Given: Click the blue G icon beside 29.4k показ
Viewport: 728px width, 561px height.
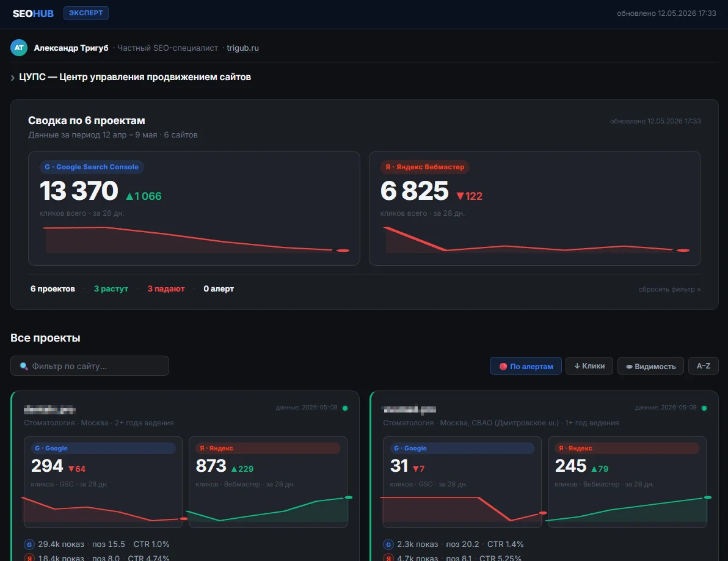Looking at the screenshot, I should click(29, 544).
